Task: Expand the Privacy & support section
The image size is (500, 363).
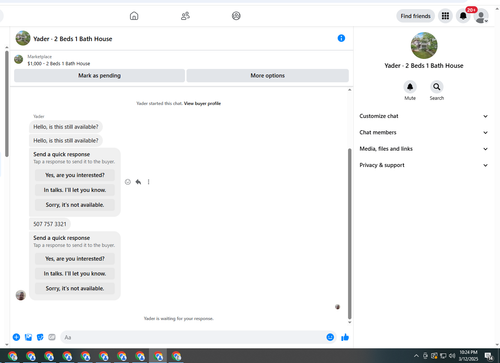Action: pos(424,165)
